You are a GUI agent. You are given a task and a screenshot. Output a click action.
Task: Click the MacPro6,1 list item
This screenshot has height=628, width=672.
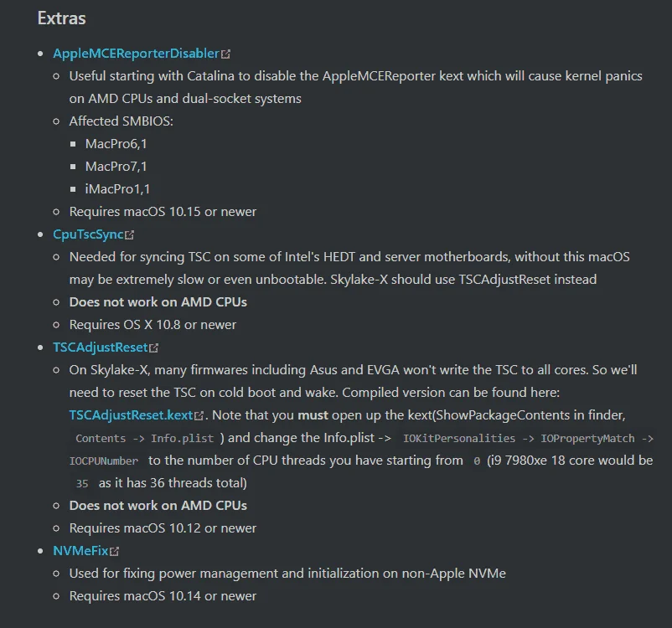pos(116,144)
